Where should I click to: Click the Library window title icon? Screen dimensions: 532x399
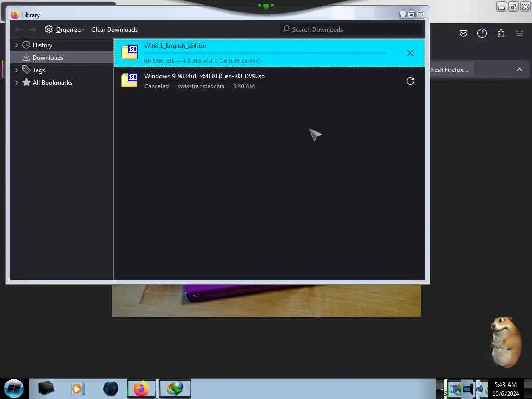pyautogui.click(x=15, y=15)
